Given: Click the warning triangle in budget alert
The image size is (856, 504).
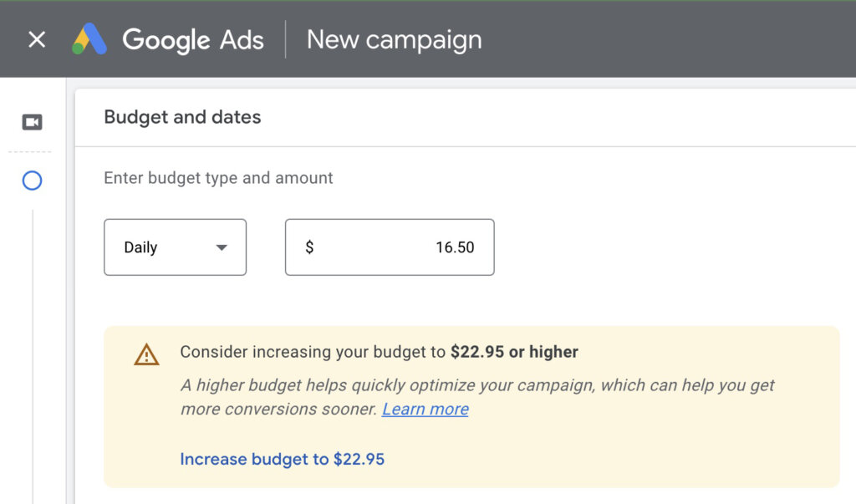Looking at the screenshot, I should tap(145, 353).
